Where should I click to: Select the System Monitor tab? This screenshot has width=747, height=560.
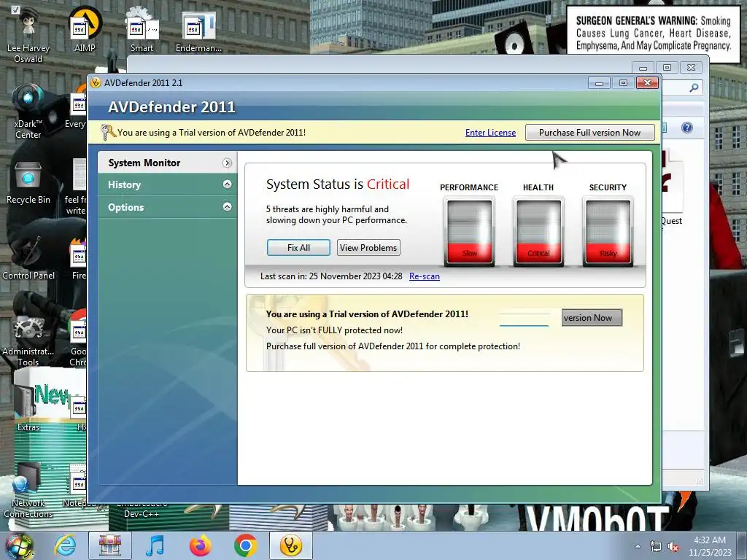click(x=168, y=163)
